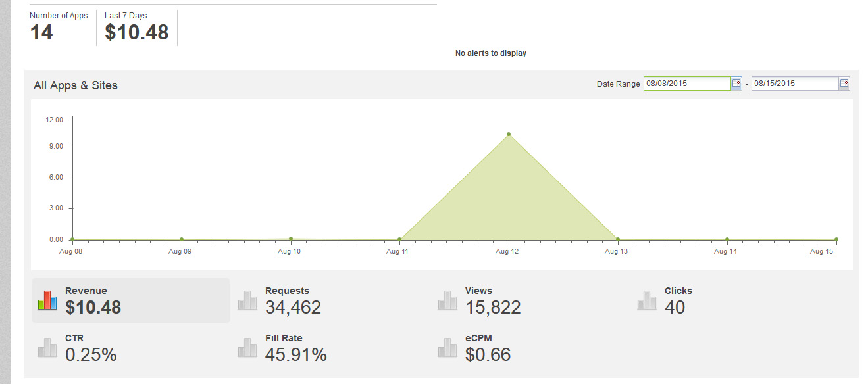Click the Aug 15 data point on chart
Image resolution: width=868 pixels, height=384 pixels.
(x=836, y=239)
